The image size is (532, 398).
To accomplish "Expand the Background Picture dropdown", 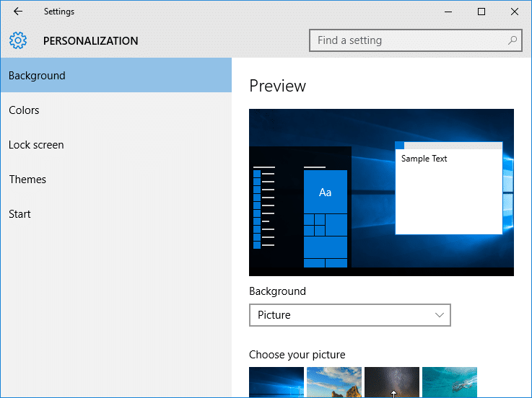I will tap(350, 315).
